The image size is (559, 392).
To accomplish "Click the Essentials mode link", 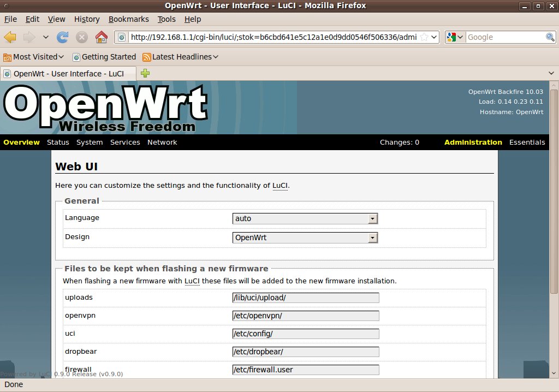I will (527, 142).
